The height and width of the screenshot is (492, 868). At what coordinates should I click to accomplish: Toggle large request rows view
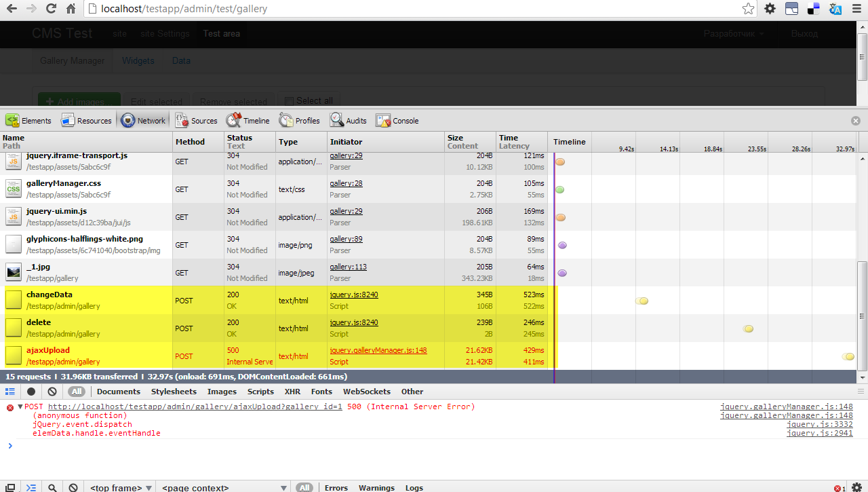(x=10, y=392)
